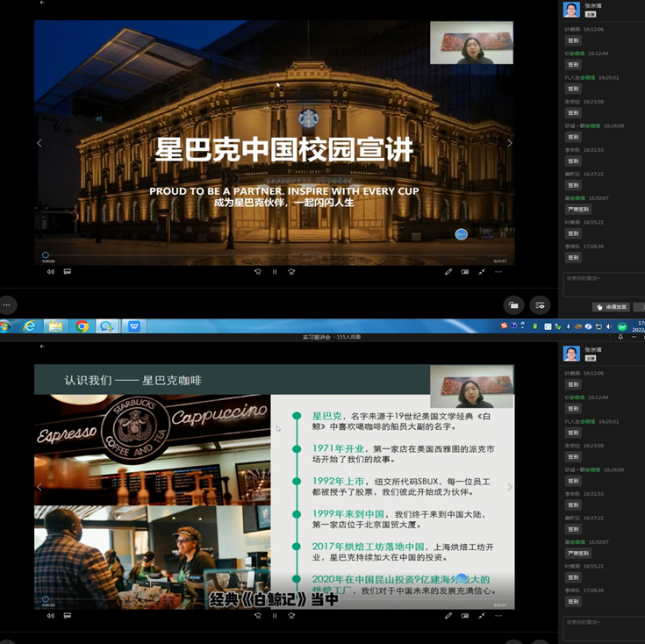This screenshot has width=645, height=644.
Task: Open File Explorer from the taskbar
Action: [55, 326]
